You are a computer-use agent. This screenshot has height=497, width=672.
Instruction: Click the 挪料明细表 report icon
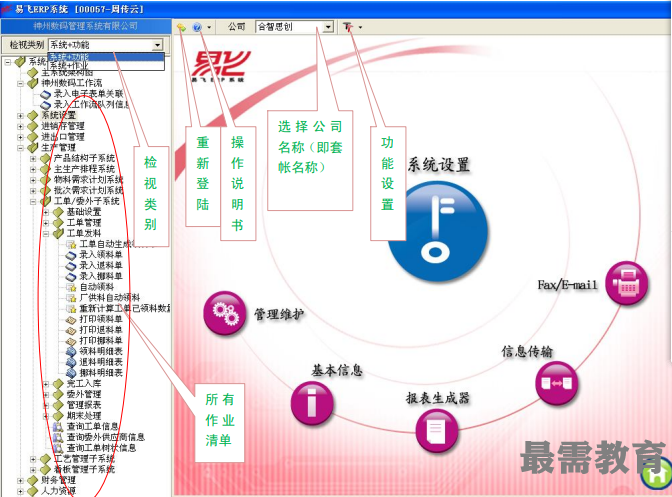[x=71, y=373]
